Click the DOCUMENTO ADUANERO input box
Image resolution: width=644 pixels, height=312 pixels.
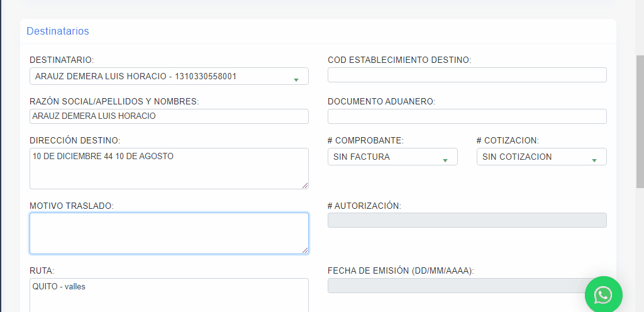tap(467, 116)
